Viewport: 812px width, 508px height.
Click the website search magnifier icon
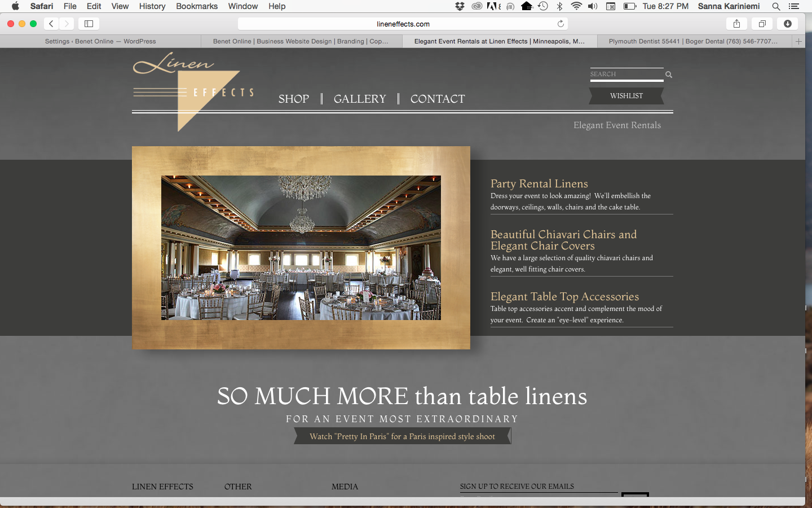coord(669,75)
